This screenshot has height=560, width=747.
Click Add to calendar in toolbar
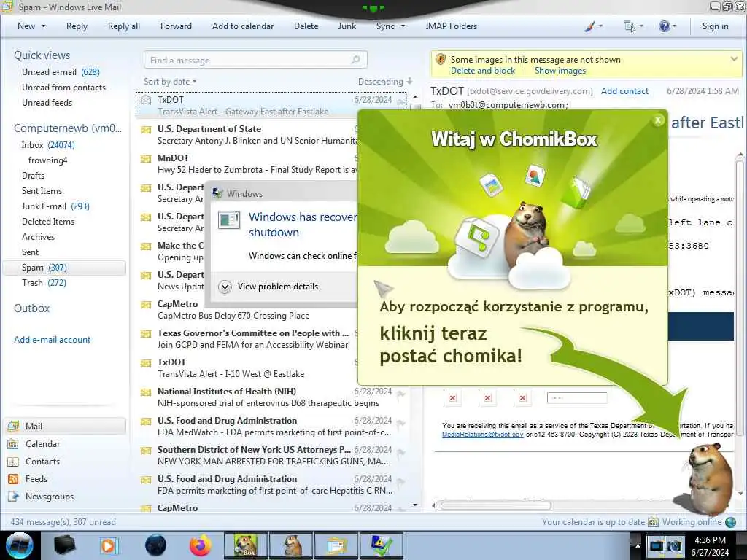(243, 27)
